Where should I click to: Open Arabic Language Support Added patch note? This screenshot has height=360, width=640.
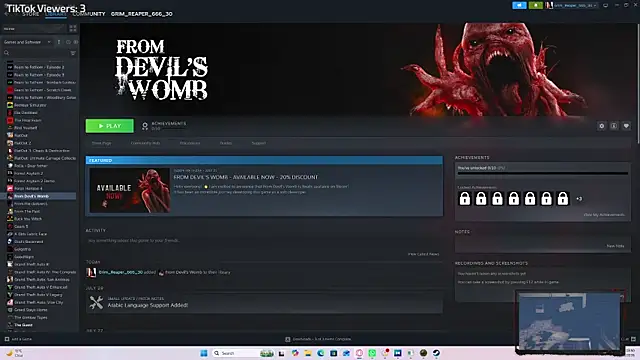click(264, 303)
